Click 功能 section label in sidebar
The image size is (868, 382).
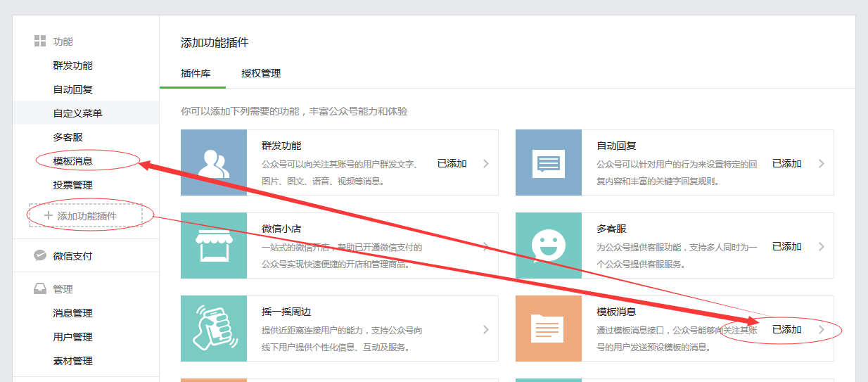pyautogui.click(x=63, y=42)
